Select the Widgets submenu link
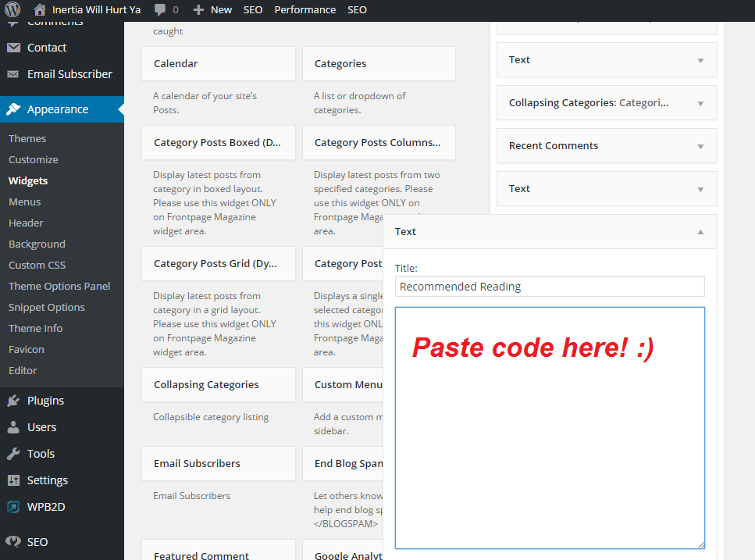Viewport: 755px width, 560px height. [28, 181]
